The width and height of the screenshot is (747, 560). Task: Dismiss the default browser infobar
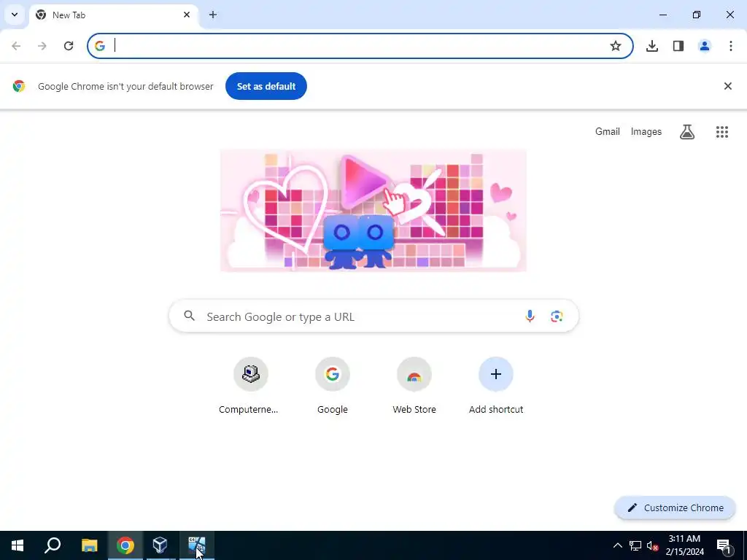(x=728, y=86)
